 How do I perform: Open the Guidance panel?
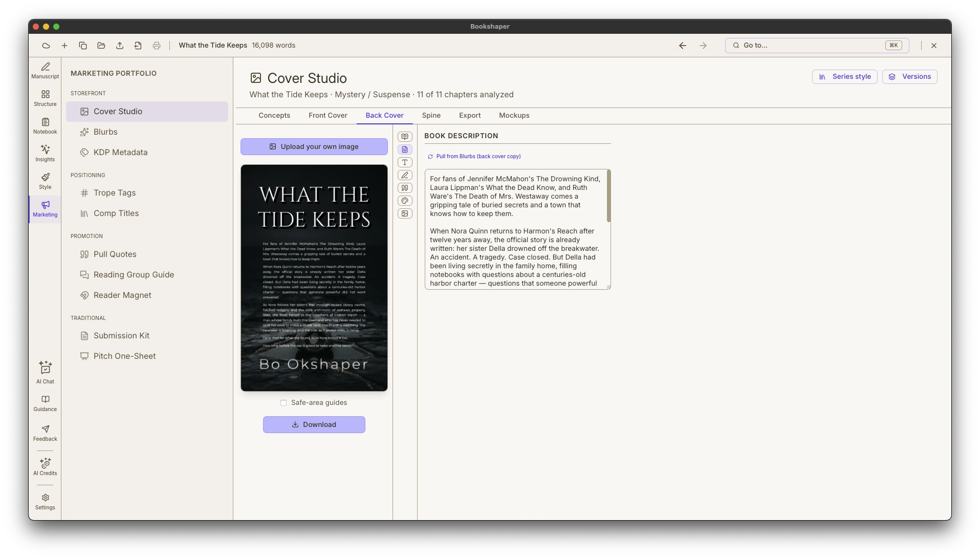(45, 403)
